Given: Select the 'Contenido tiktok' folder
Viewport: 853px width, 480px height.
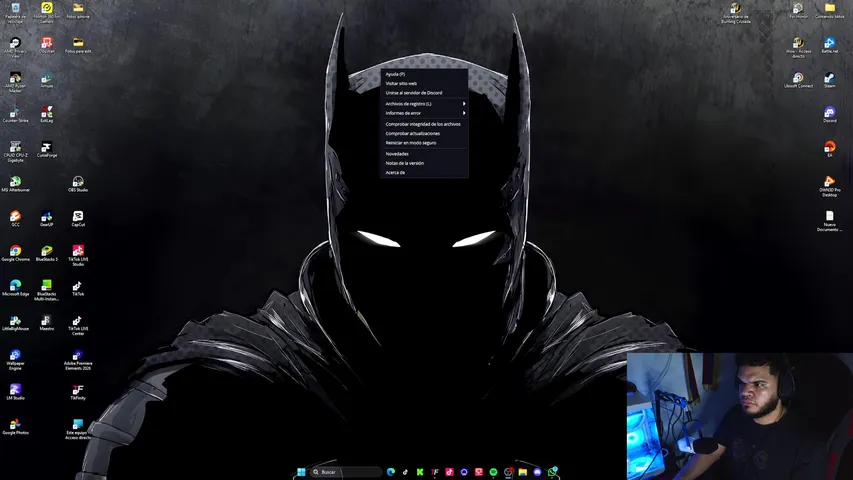Looking at the screenshot, I should (x=830, y=11).
